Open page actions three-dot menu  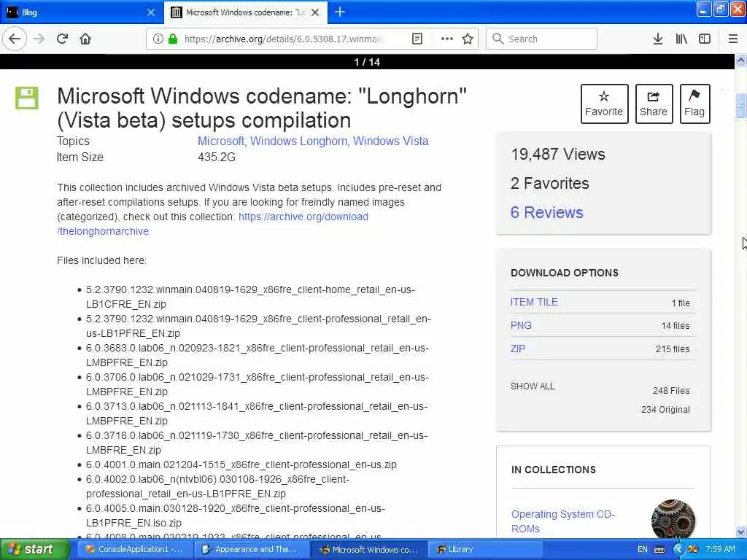447,39
